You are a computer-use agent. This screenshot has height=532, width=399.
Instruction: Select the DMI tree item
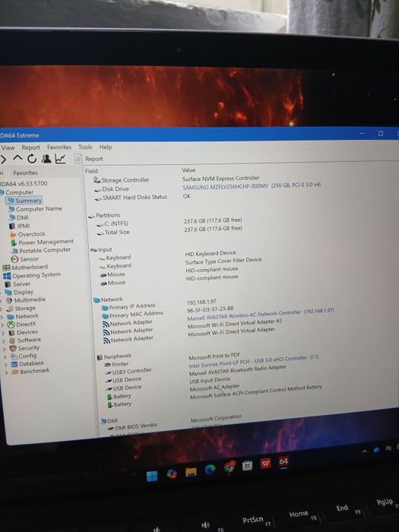click(22, 217)
